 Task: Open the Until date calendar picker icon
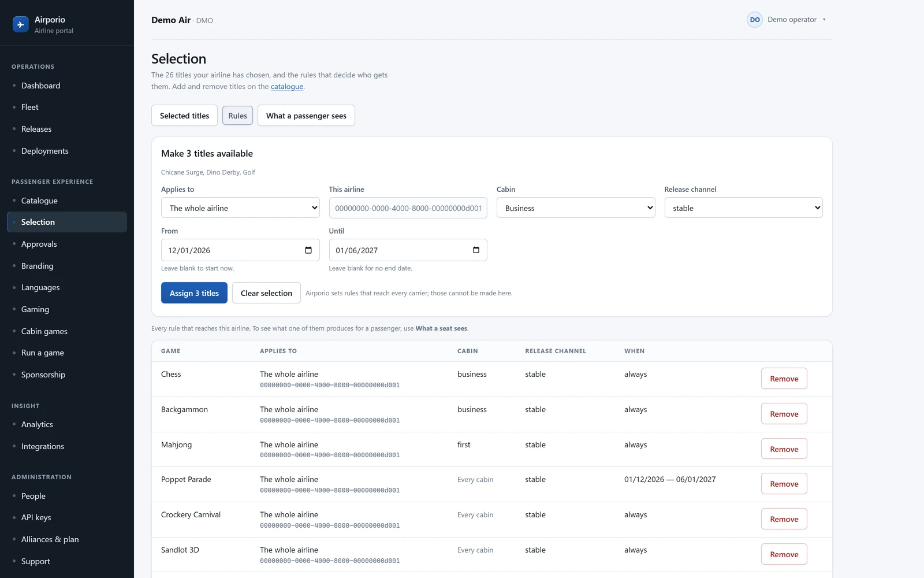click(x=476, y=250)
